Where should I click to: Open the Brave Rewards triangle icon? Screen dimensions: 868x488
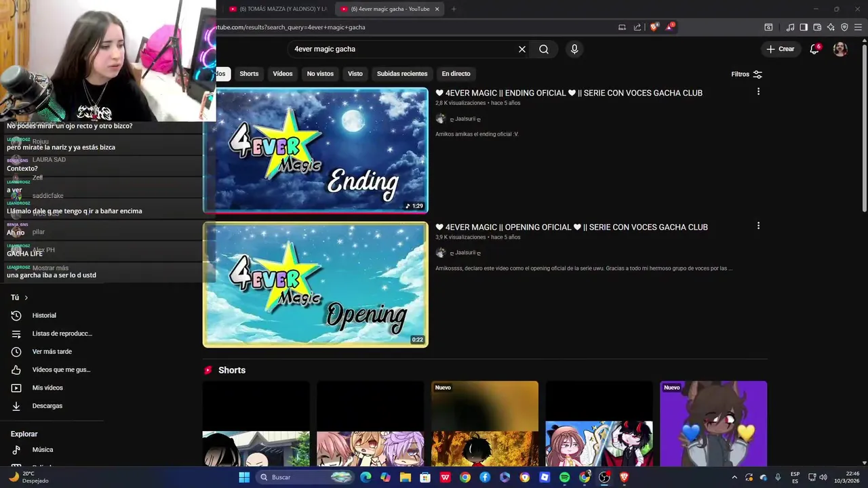(670, 27)
